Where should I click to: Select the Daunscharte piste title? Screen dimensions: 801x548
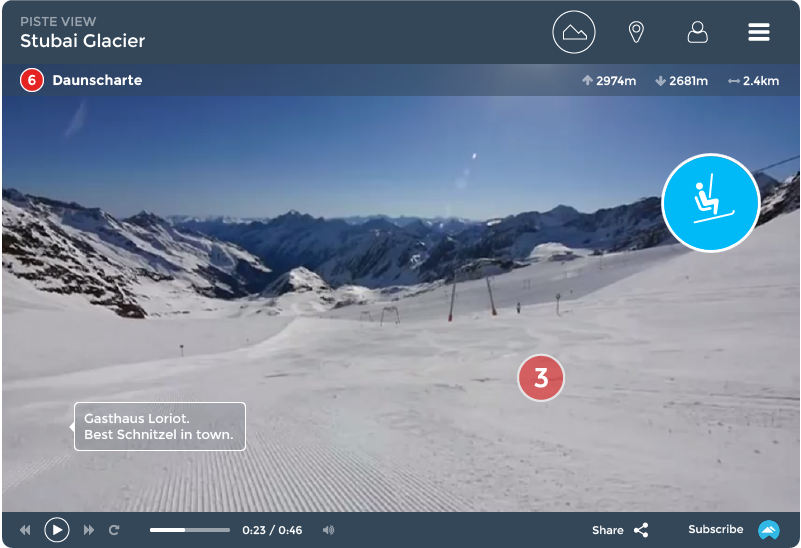pyautogui.click(x=97, y=80)
